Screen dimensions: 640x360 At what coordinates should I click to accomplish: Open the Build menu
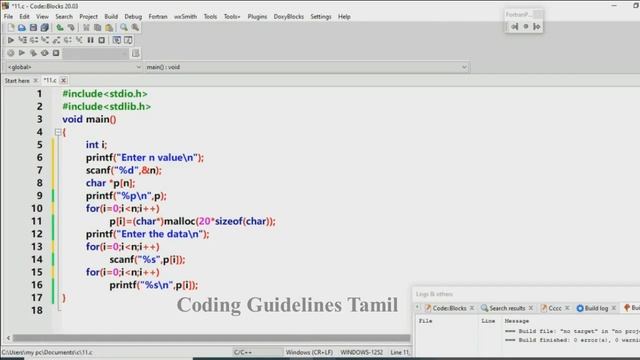[x=111, y=17]
